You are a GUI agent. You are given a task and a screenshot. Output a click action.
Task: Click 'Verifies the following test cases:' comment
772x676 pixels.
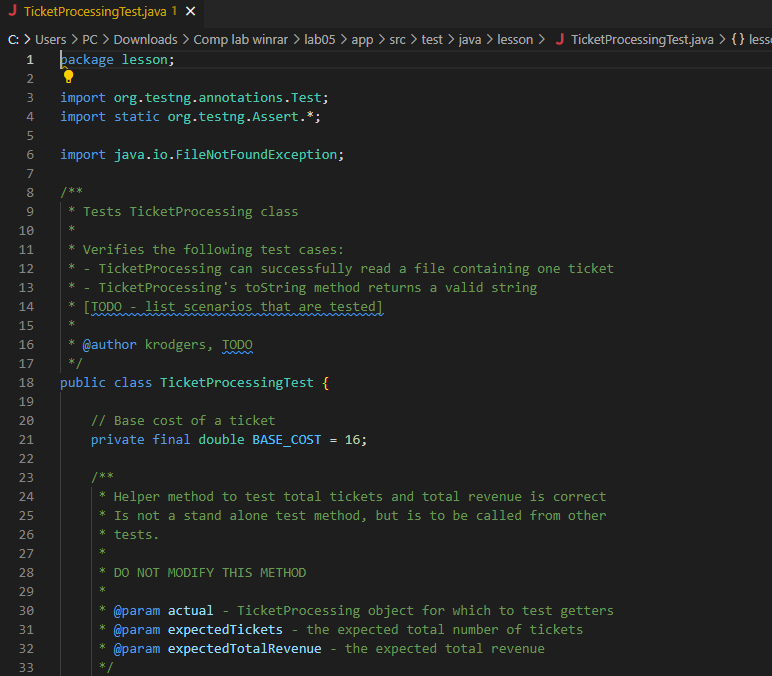[213, 250]
